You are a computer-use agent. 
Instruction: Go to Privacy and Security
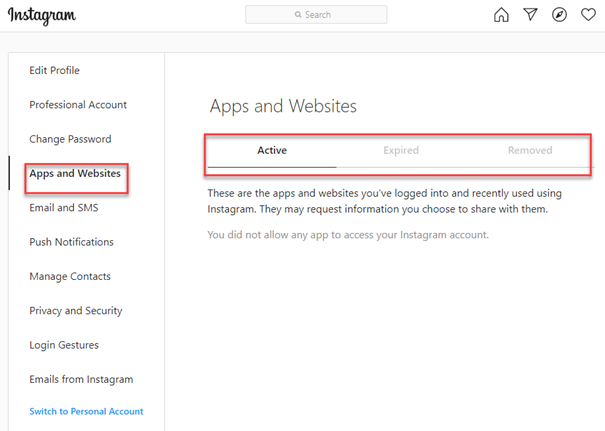click(x=76, y=311)
